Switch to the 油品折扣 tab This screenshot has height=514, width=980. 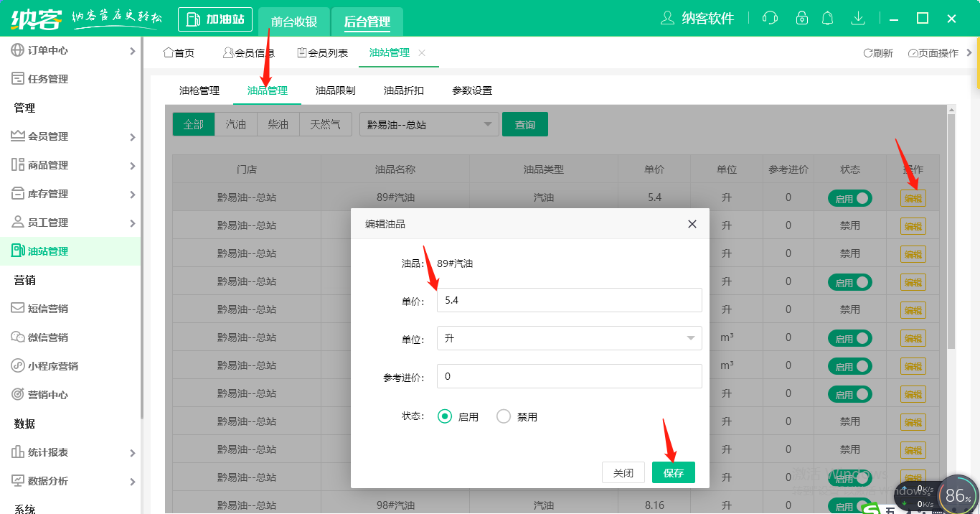(403, 90)
